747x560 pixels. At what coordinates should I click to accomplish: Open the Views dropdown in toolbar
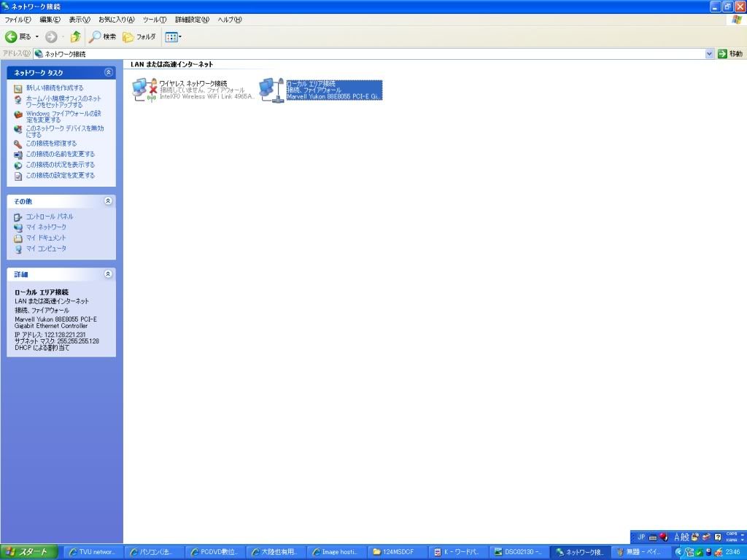(173, 36)
